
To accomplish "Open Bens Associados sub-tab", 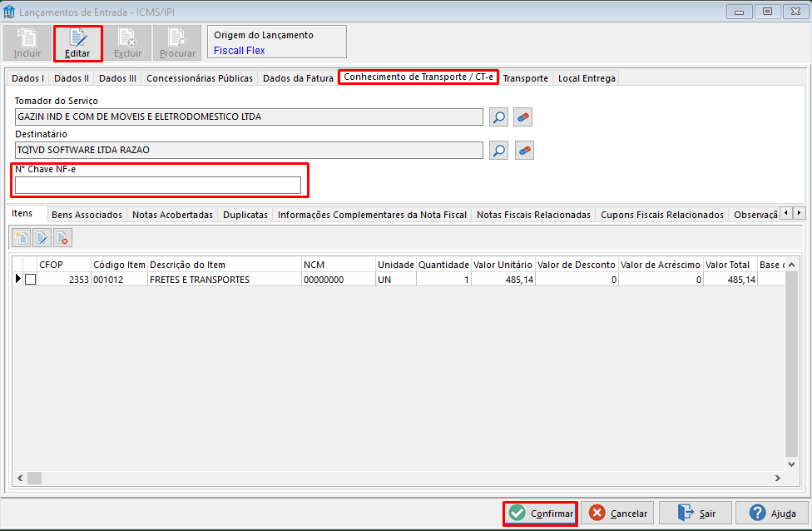I will pos(87,215).
